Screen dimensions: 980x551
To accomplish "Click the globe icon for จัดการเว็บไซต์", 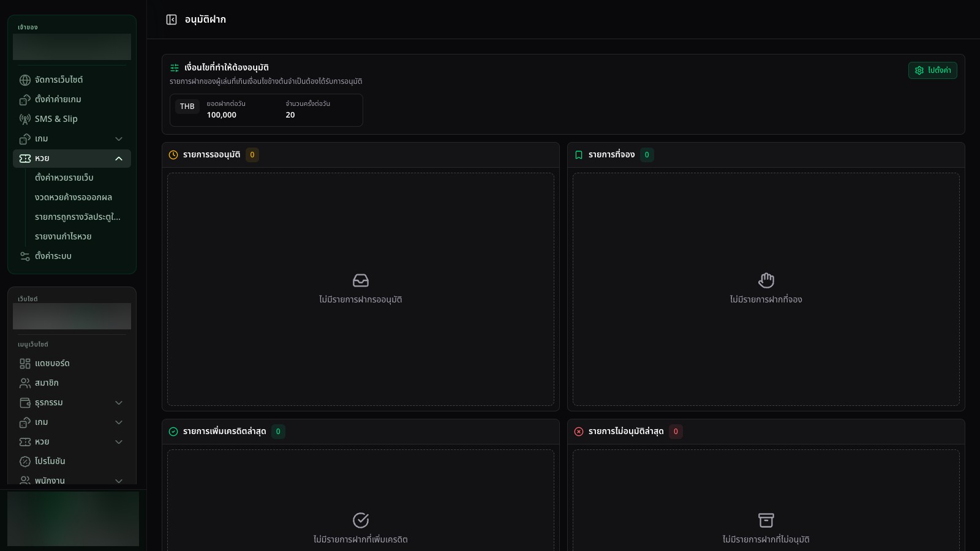I will click(25, 80).
